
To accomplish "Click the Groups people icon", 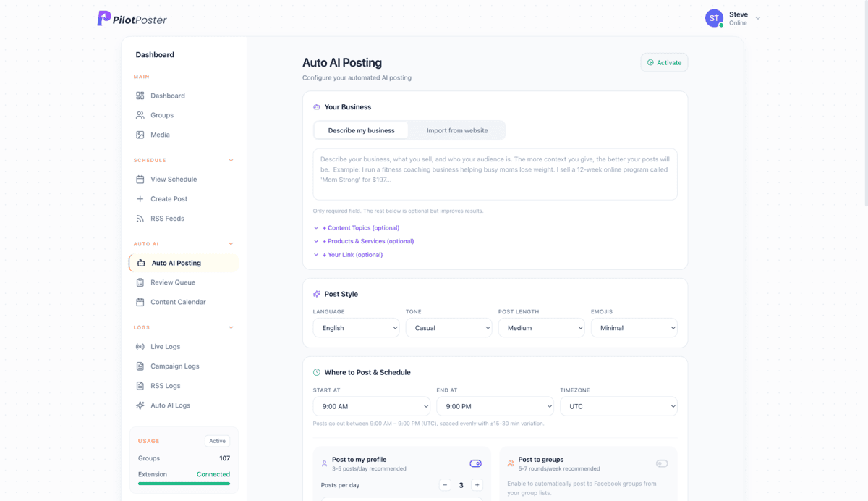I will point(140,114).
